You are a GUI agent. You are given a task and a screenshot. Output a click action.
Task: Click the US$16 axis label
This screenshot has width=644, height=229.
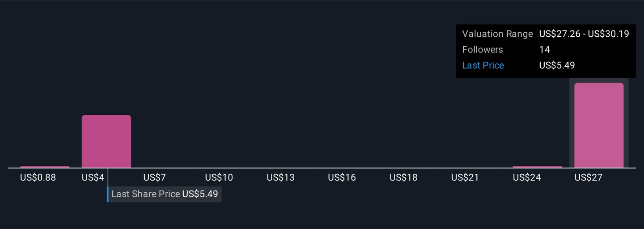(342, 177)
